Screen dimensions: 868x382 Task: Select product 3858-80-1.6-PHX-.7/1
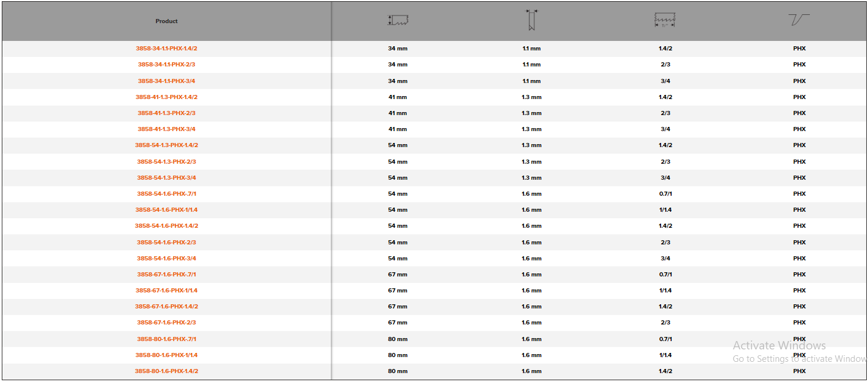[x=167, y=339]
